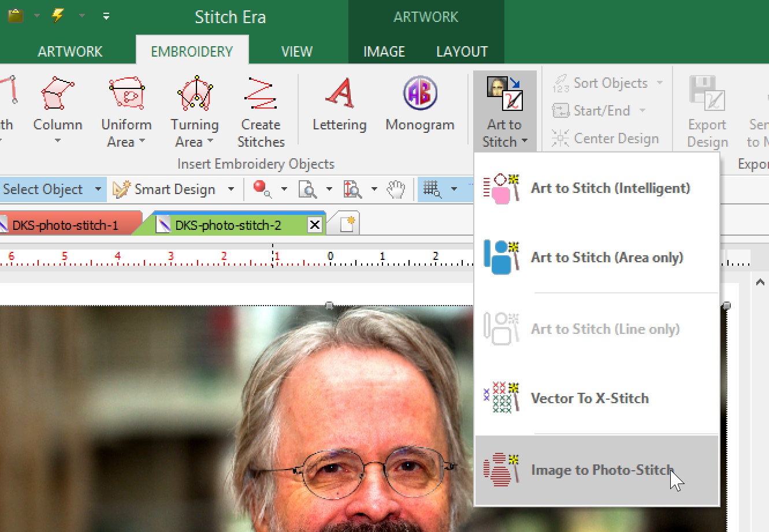769x532 pixels.
Task: Open the Monogram tool
Action: [x=420, y=94]
